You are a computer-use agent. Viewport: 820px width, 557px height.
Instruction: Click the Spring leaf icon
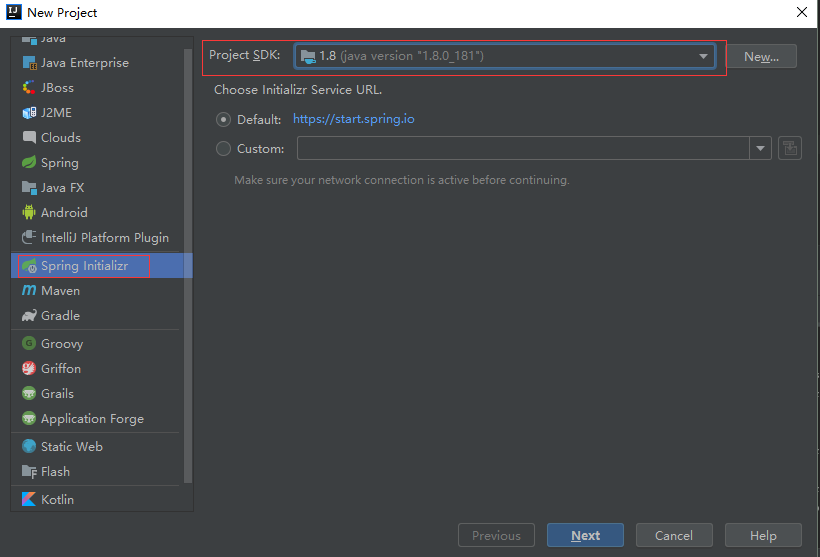29,163
